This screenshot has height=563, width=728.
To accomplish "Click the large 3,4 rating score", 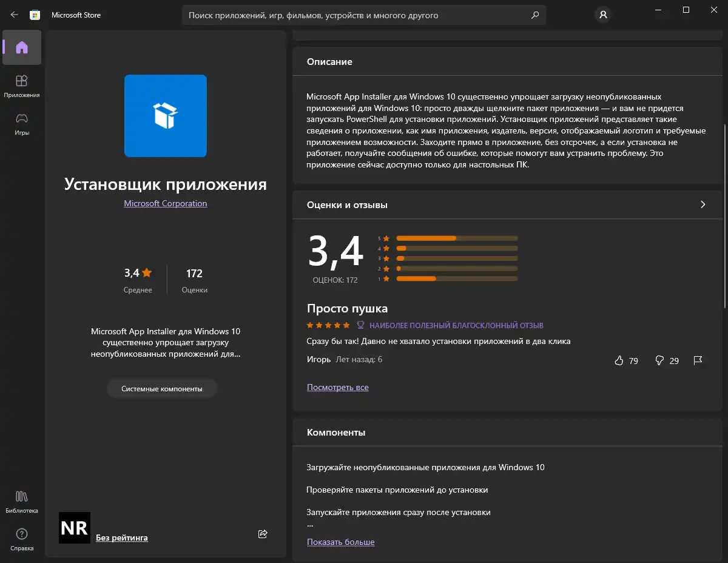I will 335,251.
